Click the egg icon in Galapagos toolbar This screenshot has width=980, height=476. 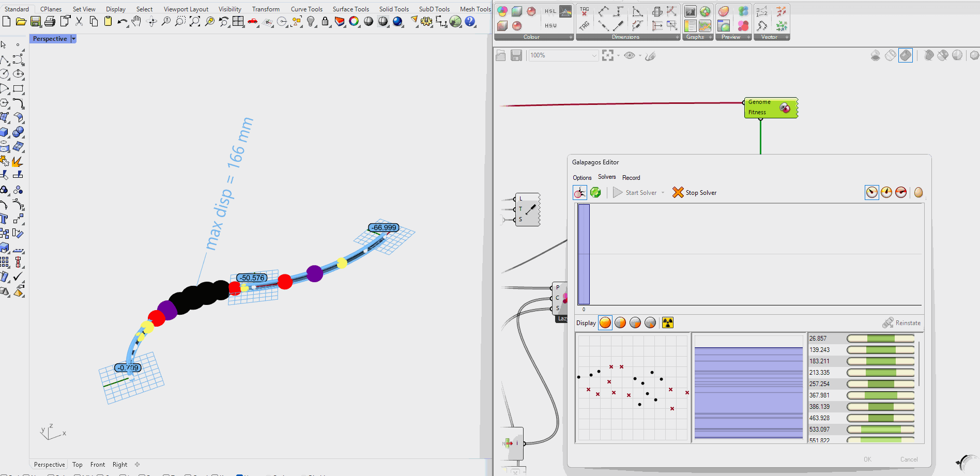click(918, 193)
